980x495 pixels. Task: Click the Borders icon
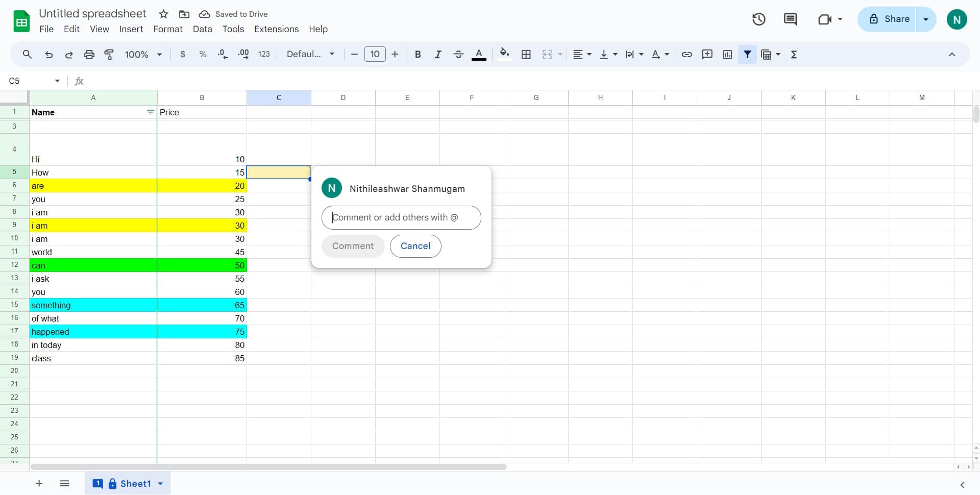click(526, 55)
